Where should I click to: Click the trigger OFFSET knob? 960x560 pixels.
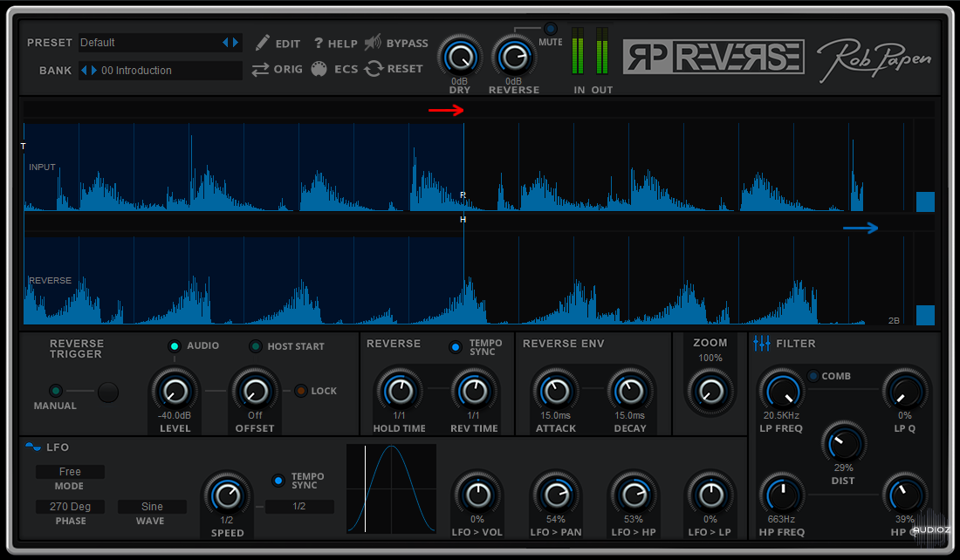(255, 391)
